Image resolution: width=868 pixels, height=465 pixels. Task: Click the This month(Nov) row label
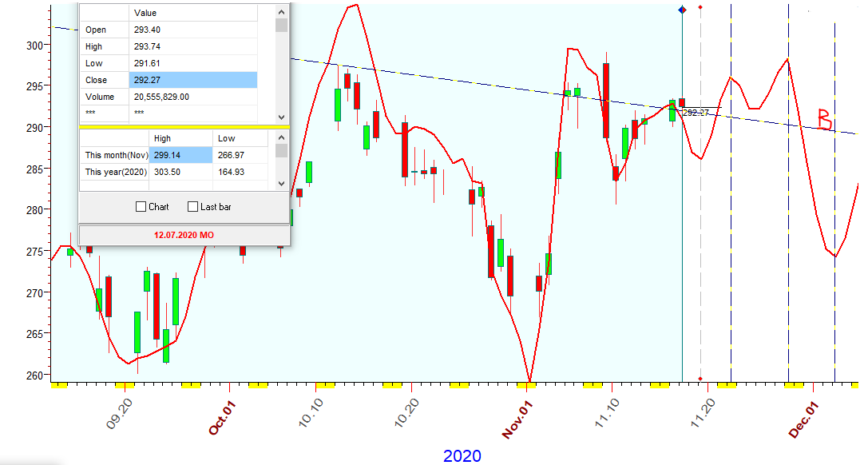pyautogui.click(x=117, y=155)
